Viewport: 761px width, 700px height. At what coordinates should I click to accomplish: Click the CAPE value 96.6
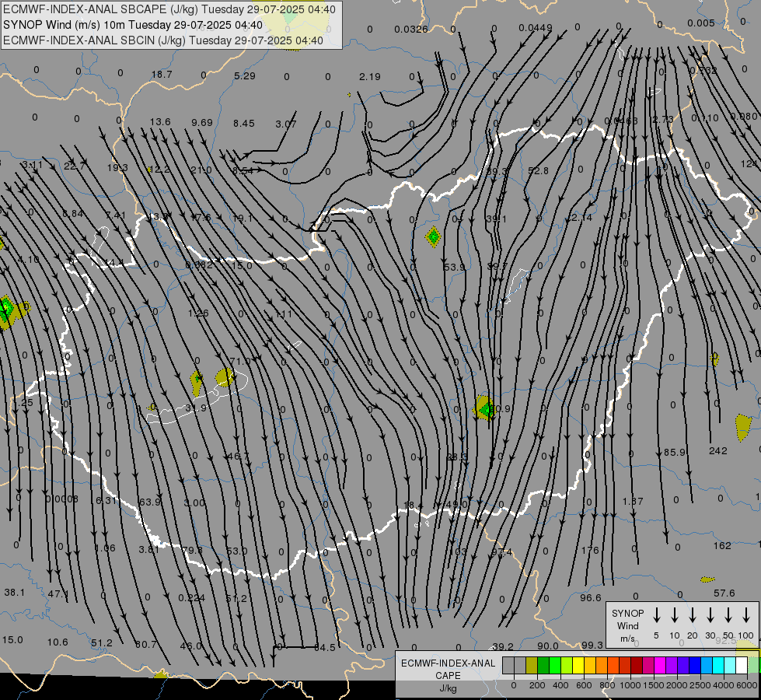click(x=591, y=597)
